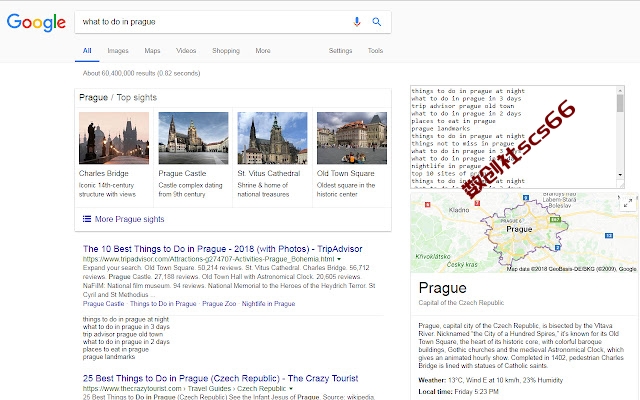
Task: Open the Crazy Tourist 25 Best Things result
Action: pyautogui.click(x=220, y=378)
